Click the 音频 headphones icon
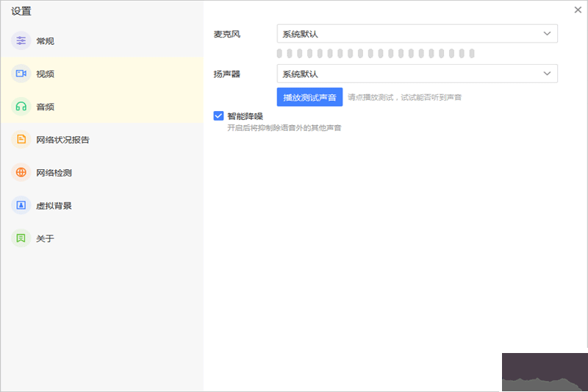 point(21,107)
